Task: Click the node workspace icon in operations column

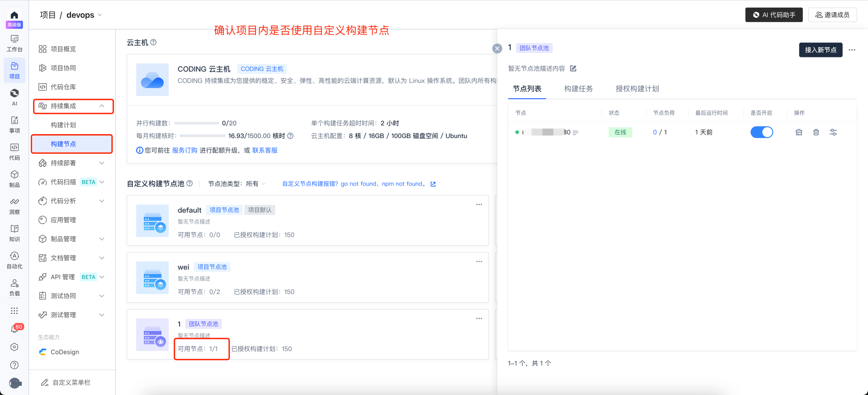Action: click(799, 132)
